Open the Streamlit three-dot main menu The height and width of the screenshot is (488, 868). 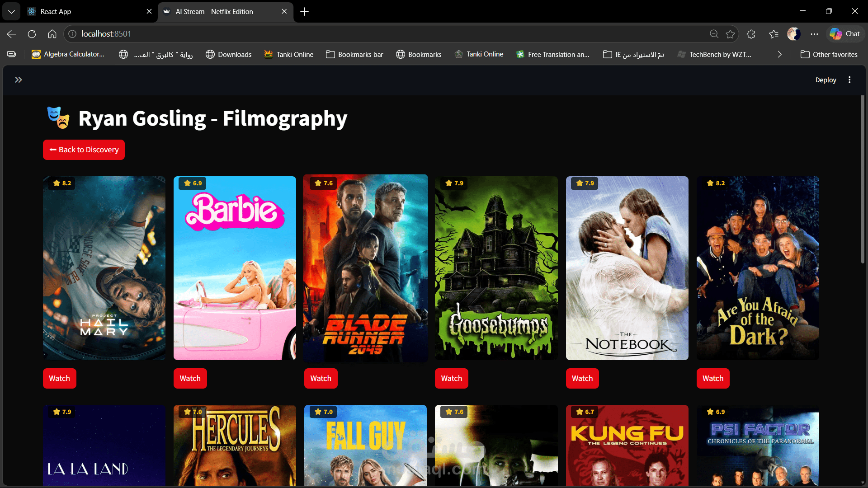[849, 80]
